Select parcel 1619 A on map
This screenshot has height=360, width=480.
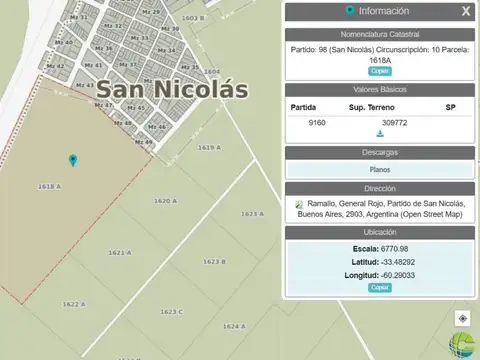click(x=209, y=148)
